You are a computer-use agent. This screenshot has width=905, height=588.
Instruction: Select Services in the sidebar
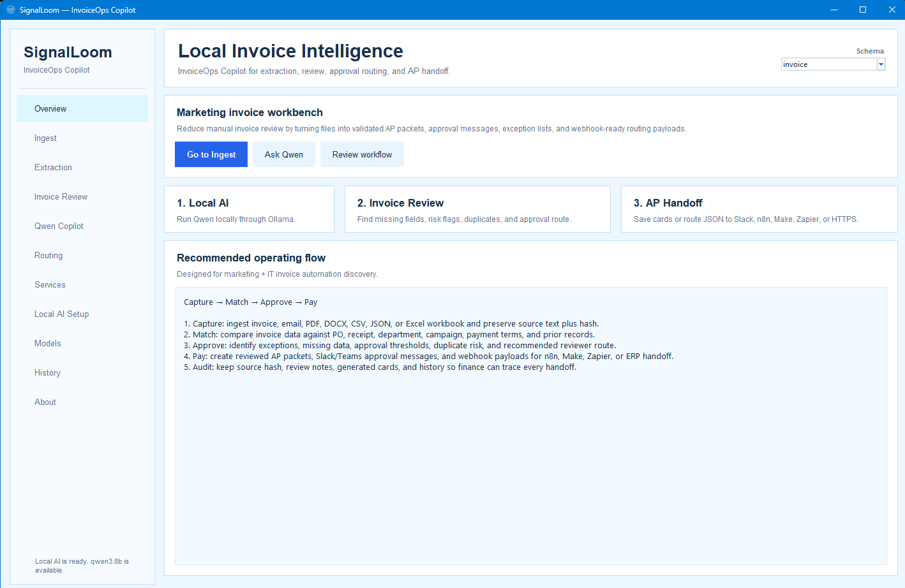82,284
